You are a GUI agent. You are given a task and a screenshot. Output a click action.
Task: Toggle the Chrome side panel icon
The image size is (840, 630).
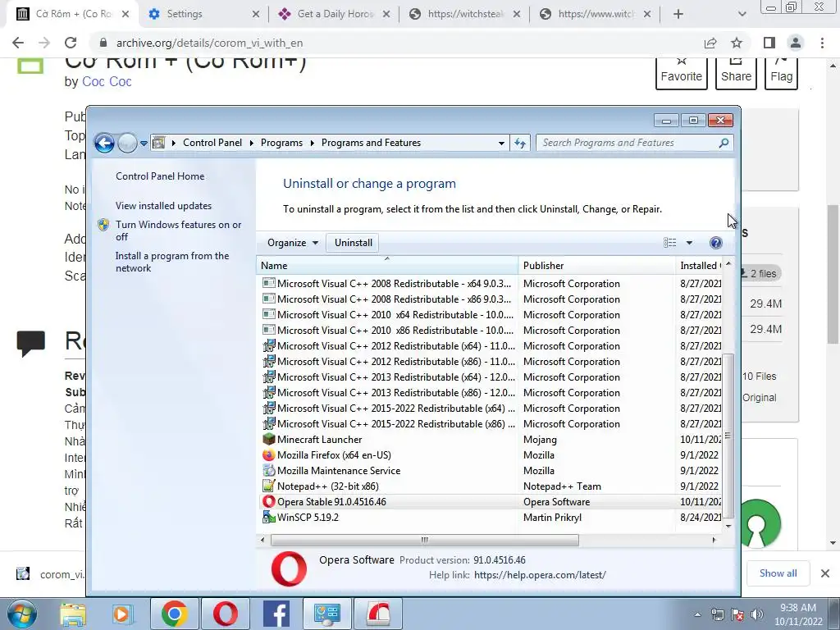[x=769, y=43]
